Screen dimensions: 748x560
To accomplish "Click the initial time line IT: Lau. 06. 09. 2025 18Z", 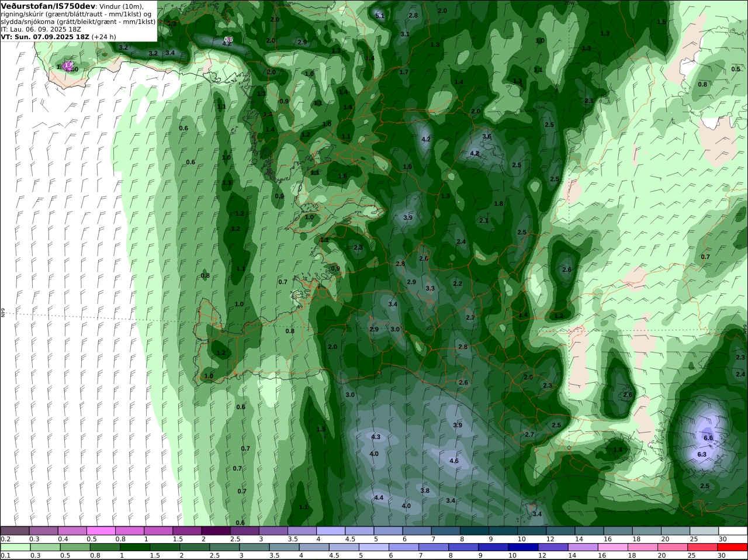I will click(x=41, y=29).
